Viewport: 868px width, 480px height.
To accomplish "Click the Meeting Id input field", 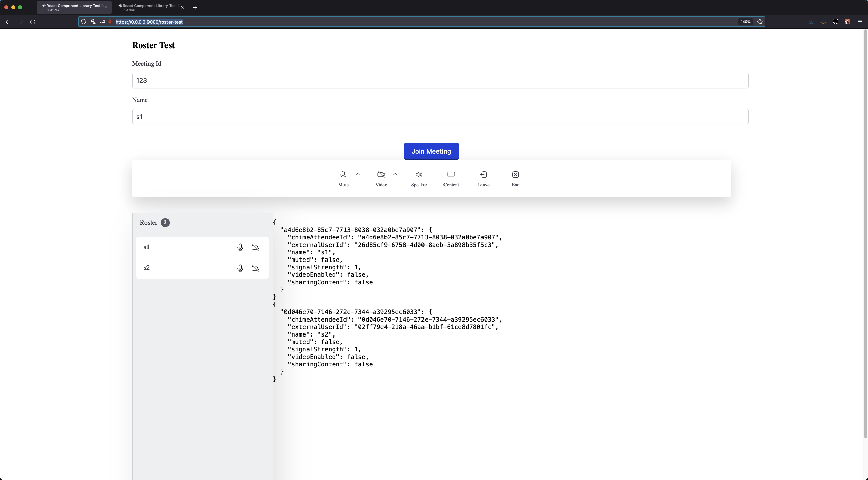I will pyautogui.click(x=440, y=80).
